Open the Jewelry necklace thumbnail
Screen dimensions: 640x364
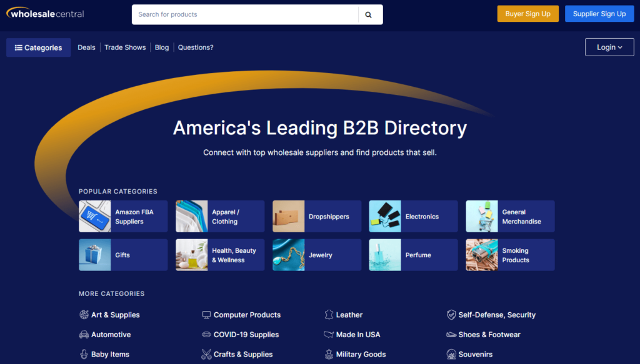click(x=288, y=255)
